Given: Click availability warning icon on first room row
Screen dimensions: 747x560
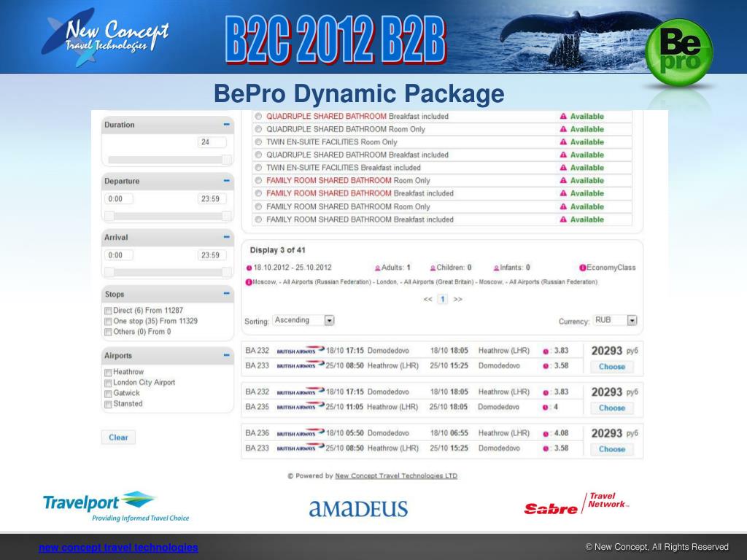Looking at the screenshot, I should [x=563, y=116].
